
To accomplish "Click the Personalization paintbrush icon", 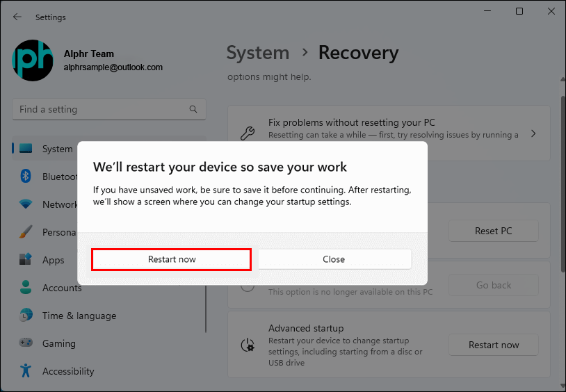I will pos(26,232).
